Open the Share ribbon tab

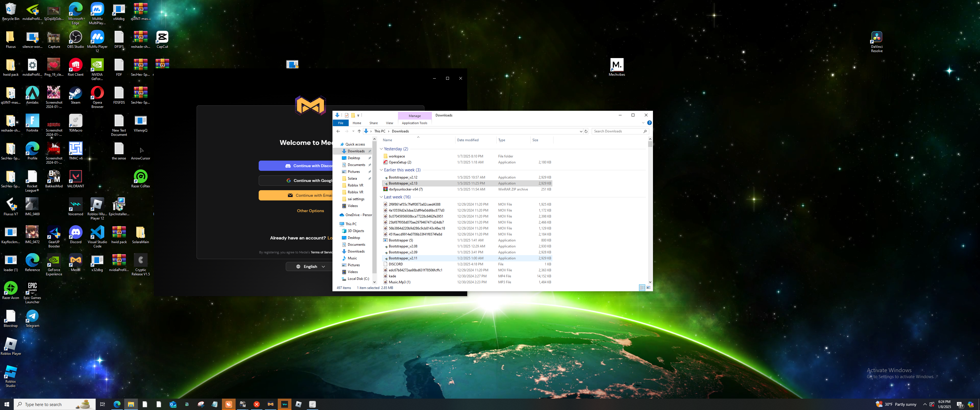(373, 123)
